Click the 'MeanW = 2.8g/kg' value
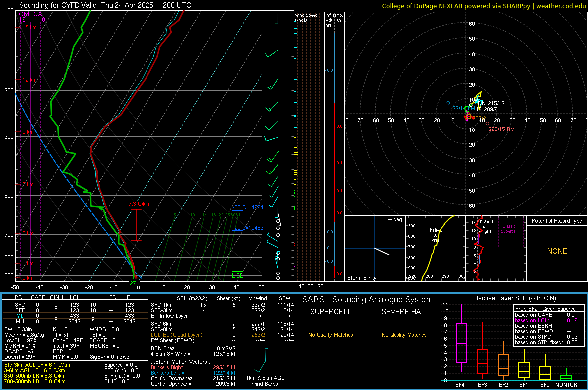The height and width of the screenshot is (390, 588). (x=24, y=335)
